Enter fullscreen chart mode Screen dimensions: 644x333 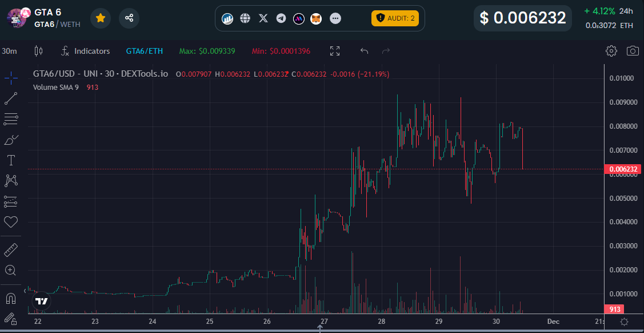pyautogui.click(x=335, y=51)
